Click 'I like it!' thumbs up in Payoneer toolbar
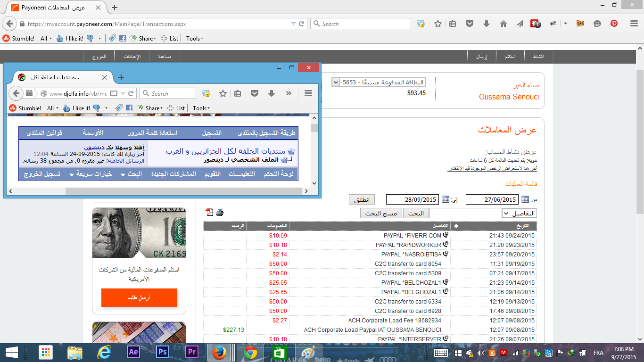Screen dimensions: 644x362 pyautogui.click(x=70, y=39)
